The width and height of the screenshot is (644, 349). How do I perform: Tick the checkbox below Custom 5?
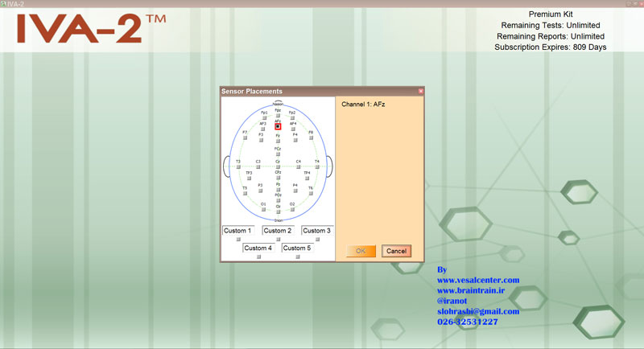[x=297, y=257]
